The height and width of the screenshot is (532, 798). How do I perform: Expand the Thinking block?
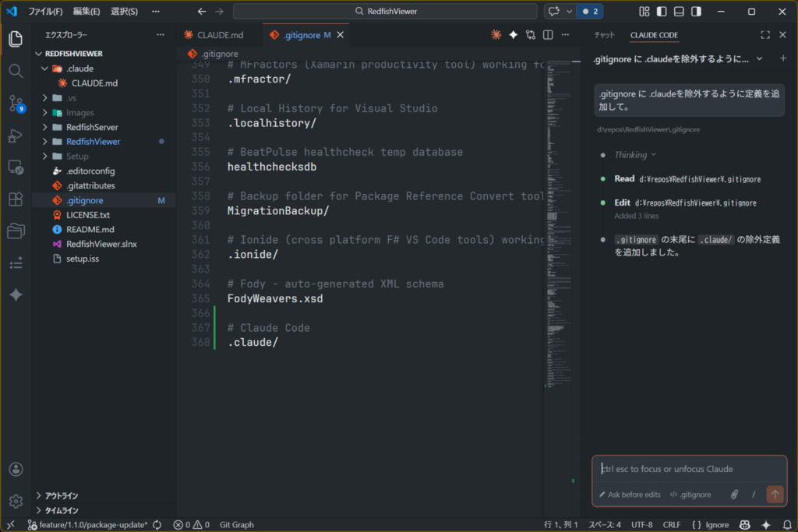point(634,155)
